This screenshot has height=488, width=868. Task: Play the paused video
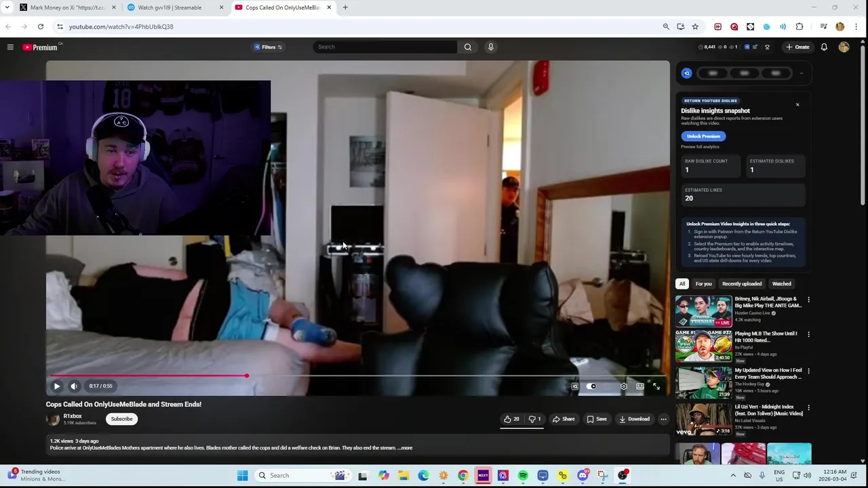(57, 386)
